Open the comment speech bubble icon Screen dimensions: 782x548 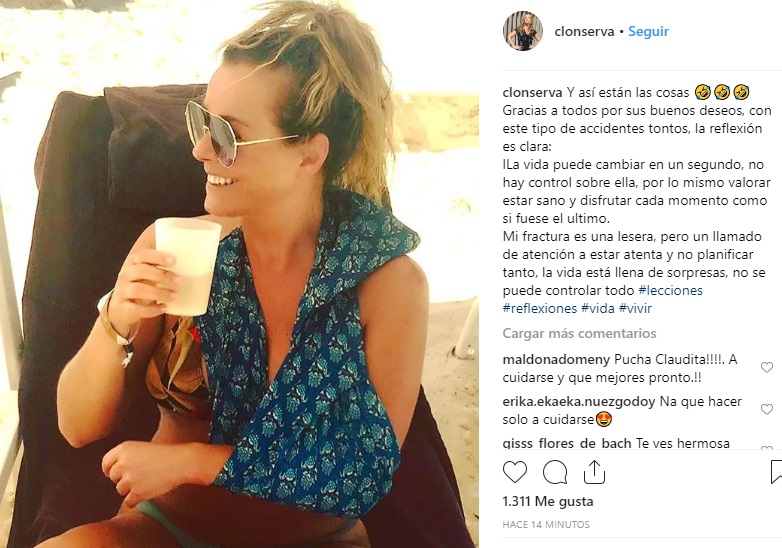tap(555, 472)
